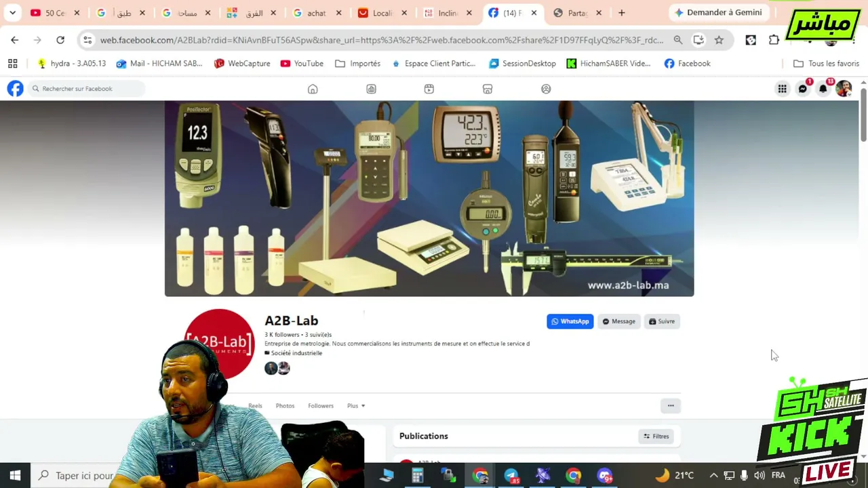The height and width of the screenshot is (488, 868).
Task: Reload the current page
Action: 60,40
